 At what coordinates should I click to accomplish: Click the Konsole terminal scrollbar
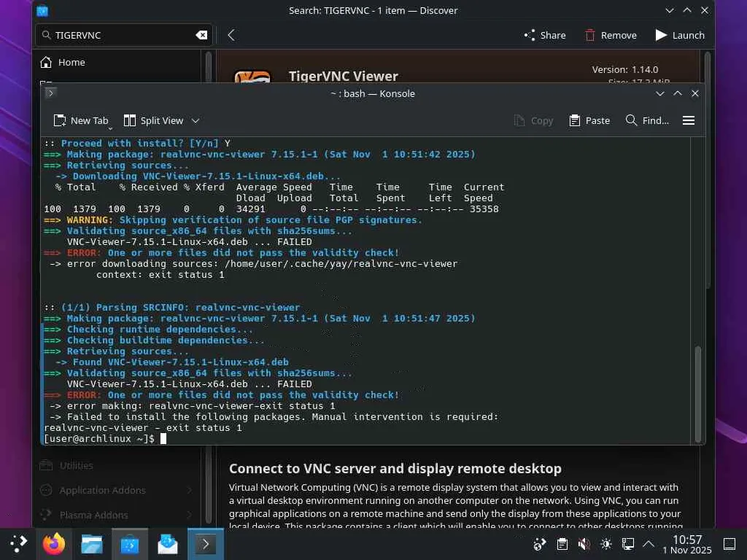tap(698, 394)
